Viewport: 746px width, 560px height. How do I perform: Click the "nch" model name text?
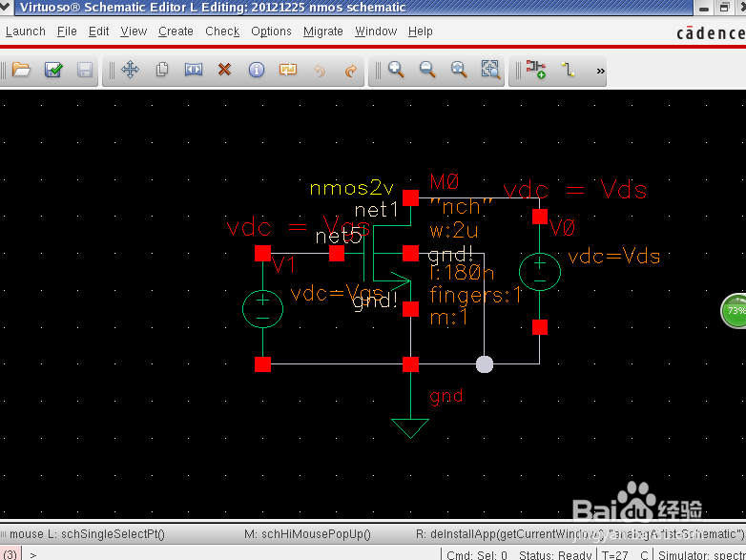coord(461,207)
